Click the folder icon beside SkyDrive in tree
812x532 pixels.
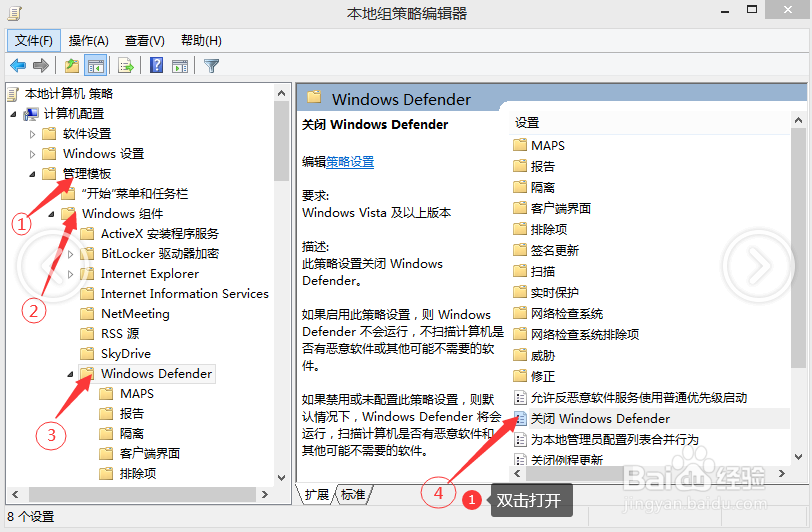tap(88, 354)
